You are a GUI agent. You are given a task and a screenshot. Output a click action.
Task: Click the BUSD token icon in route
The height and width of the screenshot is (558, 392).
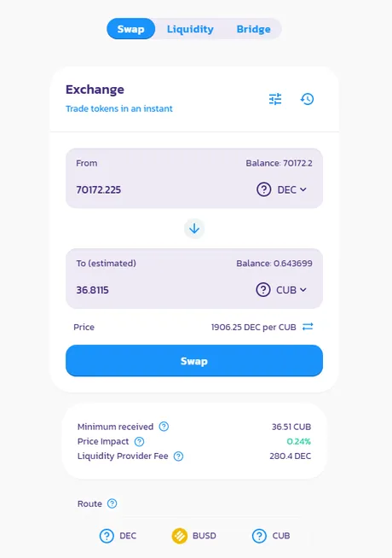click(180, 536)
